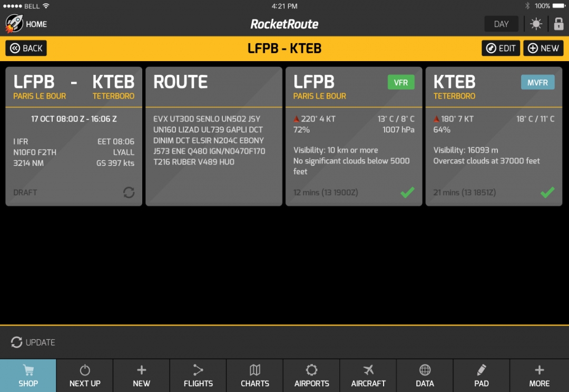Open NEXT UP tab
569x392 pixels.
[x=85, y=376]
